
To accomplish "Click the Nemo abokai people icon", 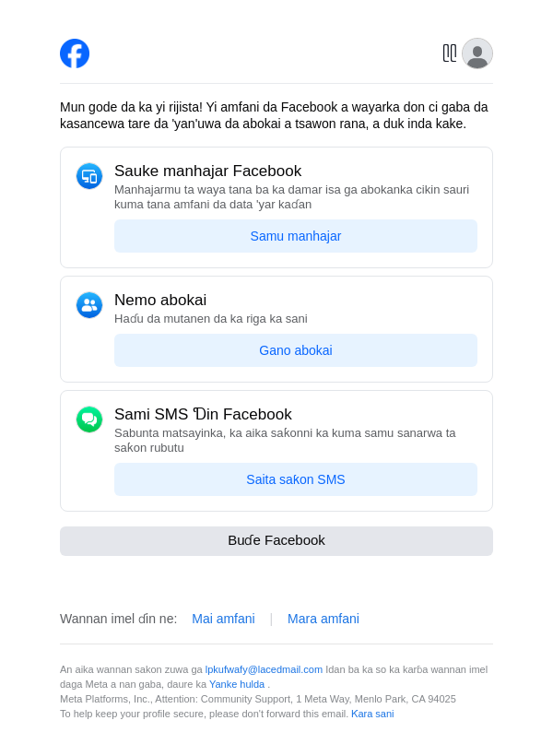I will click(89, 305).
